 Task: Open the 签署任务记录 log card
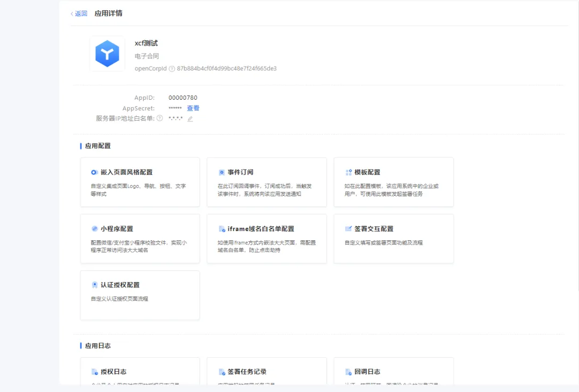pyautogui.click(x=266, y=372)
